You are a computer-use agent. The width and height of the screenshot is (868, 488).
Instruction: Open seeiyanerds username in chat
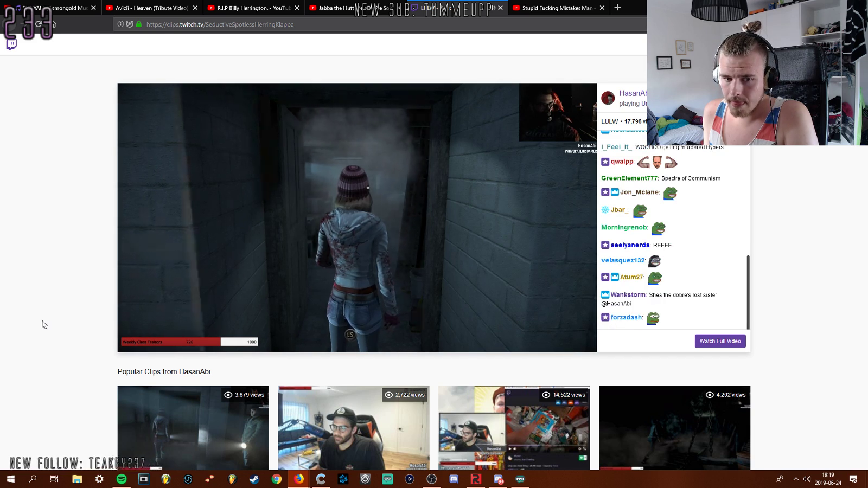click(630, 245)
